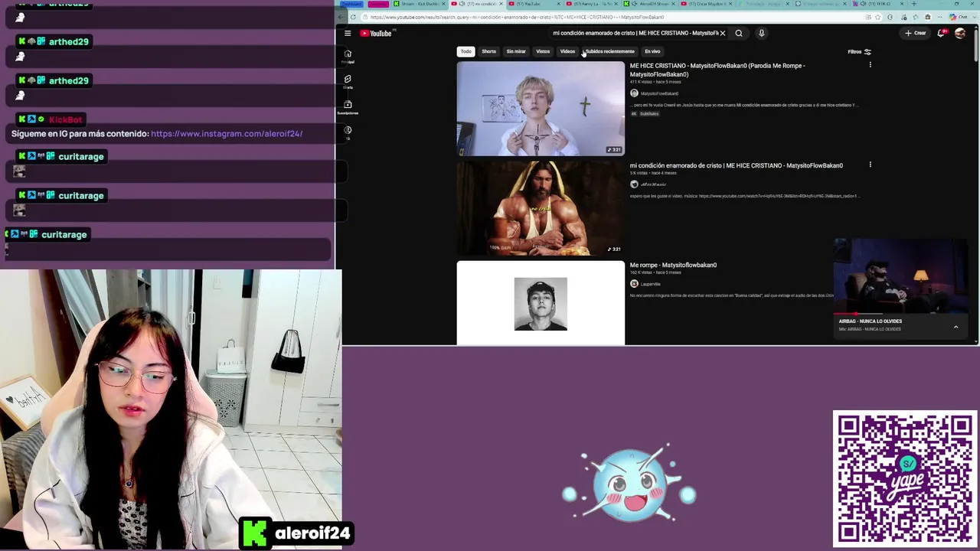Select the Shorts filter chip
980x551 pixels.
pos(488,51)
